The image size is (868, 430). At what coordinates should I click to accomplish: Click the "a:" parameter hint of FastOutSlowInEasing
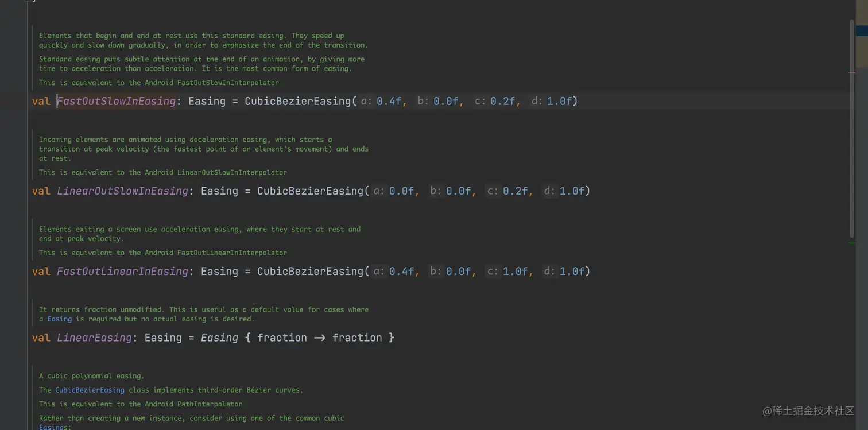click(x=366, y=102)
